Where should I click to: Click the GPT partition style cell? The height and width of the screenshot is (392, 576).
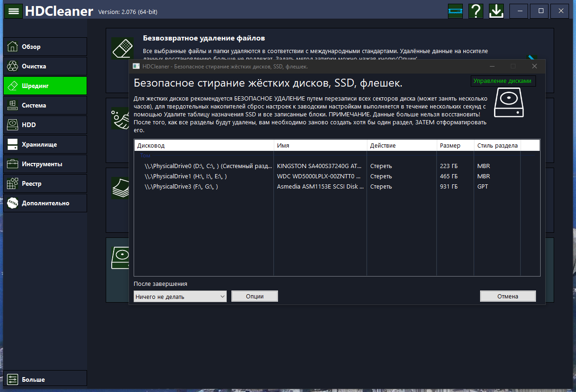(x=483, y=187)
